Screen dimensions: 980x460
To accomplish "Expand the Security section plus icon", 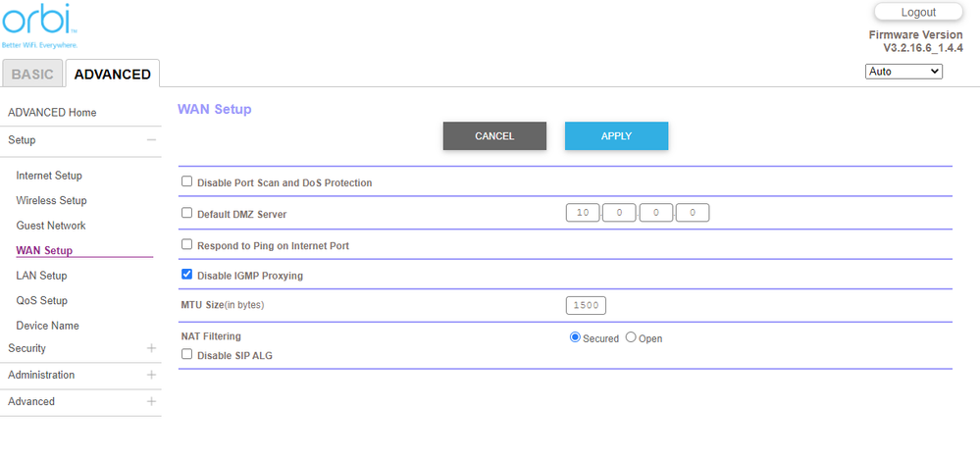I will click(151, 348).
